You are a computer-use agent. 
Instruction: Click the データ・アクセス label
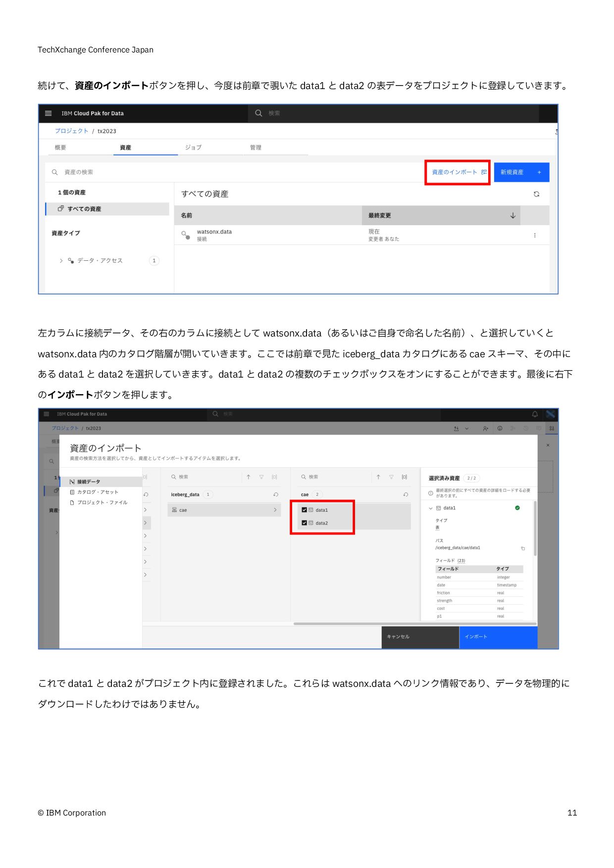(100, 261)
